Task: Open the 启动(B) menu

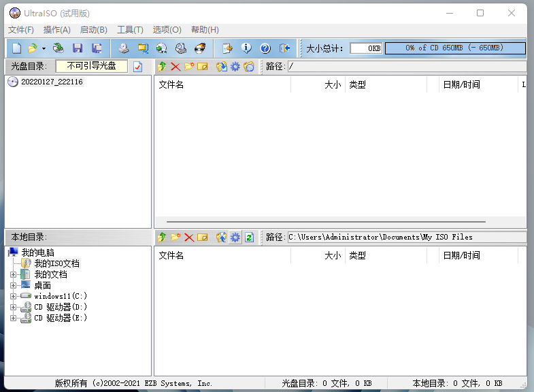Action: coord(94,30)
